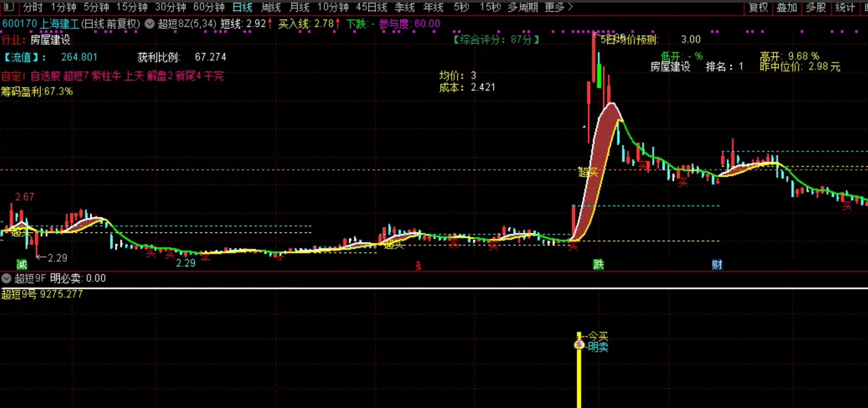Click the yellow 超买 label near spike
The height and width of the screenshot is (408, 868).
point(588,172)
